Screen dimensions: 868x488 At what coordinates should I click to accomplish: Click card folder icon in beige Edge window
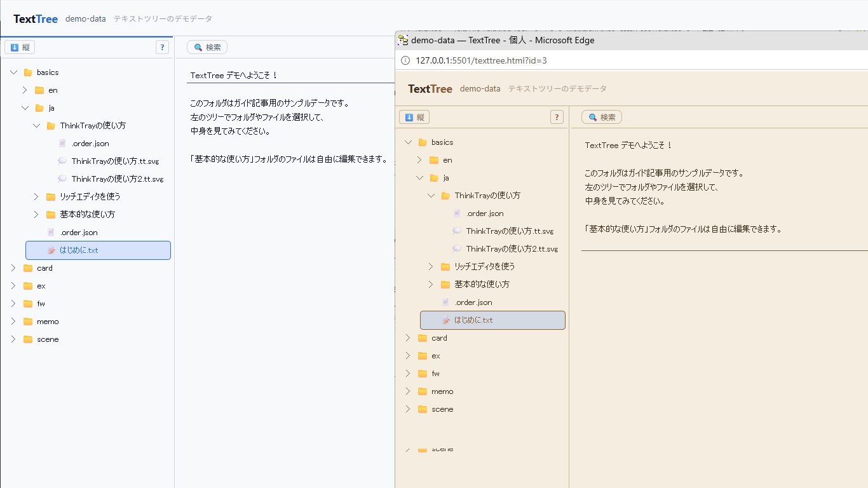(x=423, y=338)
